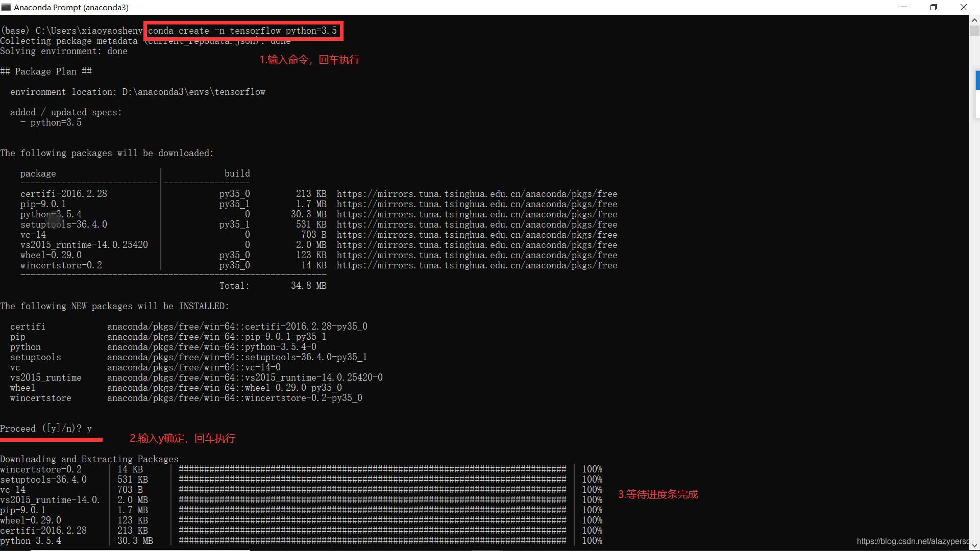
Task: Close the Anaconda Prompt window
Action: click(x=964, y=7)
